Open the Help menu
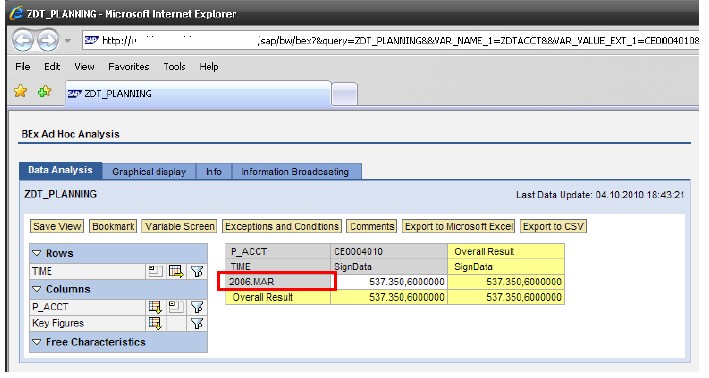The image size is (709, 378). (x=208, y=66)
